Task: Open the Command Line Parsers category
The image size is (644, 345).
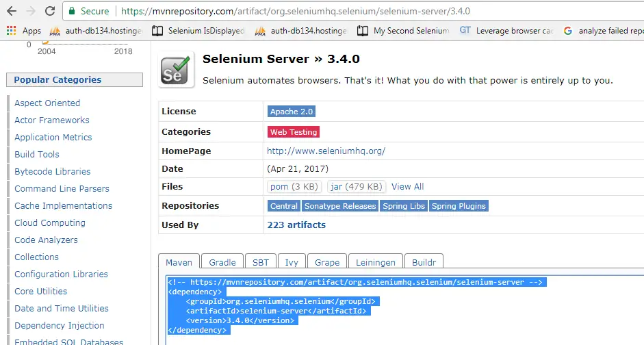Action: [62, 188]
